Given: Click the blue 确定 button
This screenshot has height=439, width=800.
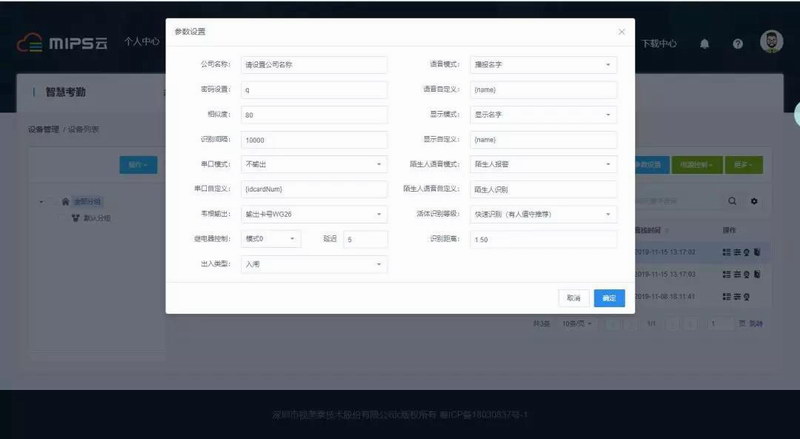Looking at the screenshot, I should [x=609, y=298].
